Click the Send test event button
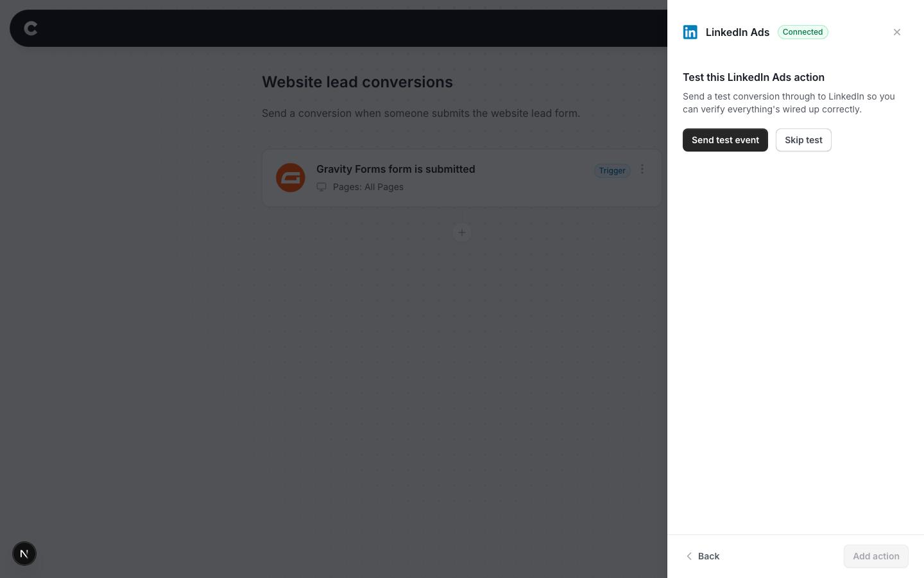The height and width of the screenshot is (578, 924). pos(725,140)
